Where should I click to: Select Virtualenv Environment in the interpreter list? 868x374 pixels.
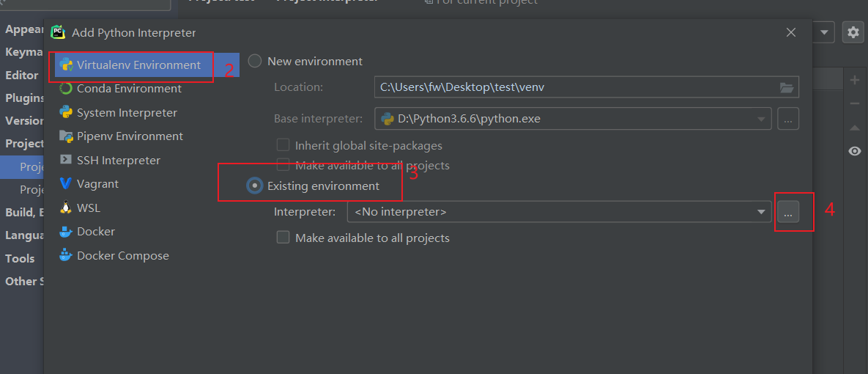(146, 65)
